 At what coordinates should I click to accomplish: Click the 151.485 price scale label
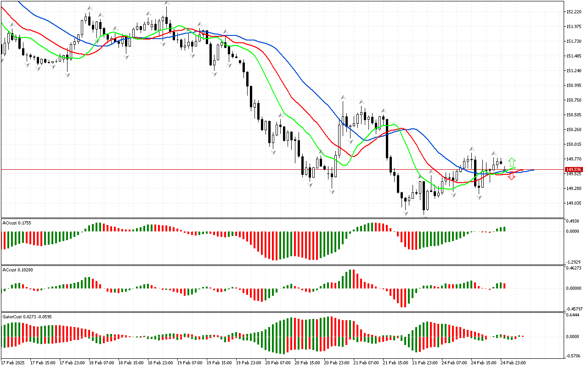(x=574, y=56)
